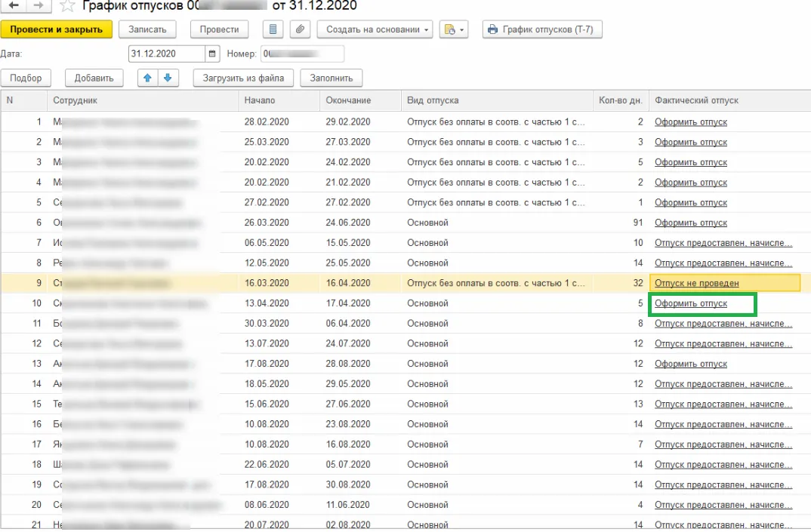Open 'Отпуск не проведен' link in row 9

(x=696, y=283)
